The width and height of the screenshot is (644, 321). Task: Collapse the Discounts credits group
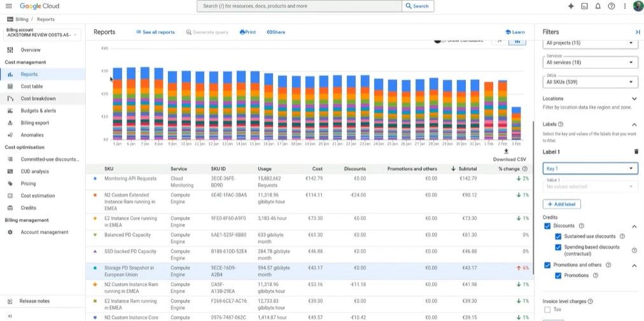tap(634, 226)
